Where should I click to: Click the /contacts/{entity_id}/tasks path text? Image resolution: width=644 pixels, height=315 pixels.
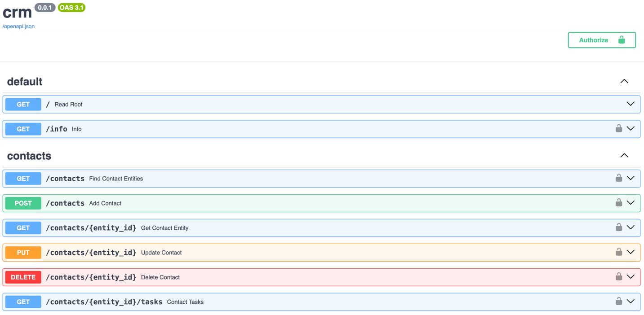(104, 302)
